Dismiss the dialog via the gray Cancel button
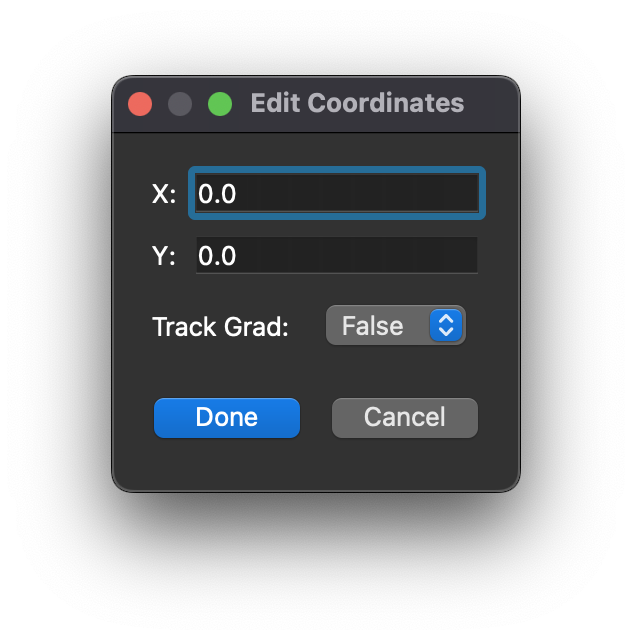 [x=405, y=418]
